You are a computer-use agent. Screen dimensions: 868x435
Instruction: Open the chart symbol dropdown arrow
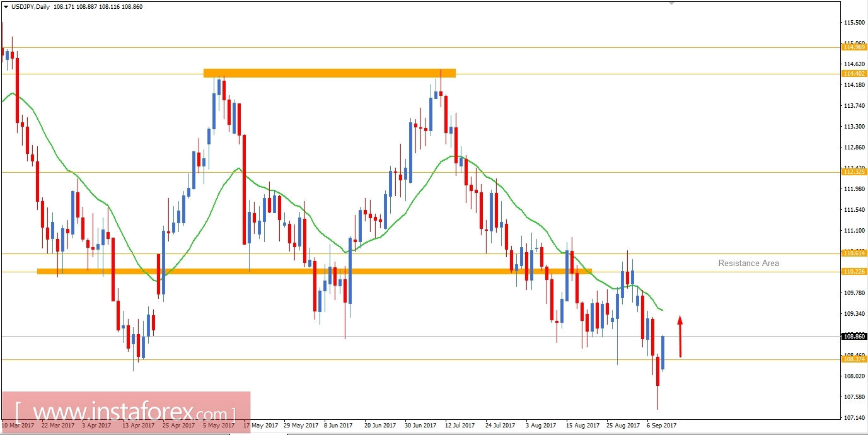coord(6,6)
